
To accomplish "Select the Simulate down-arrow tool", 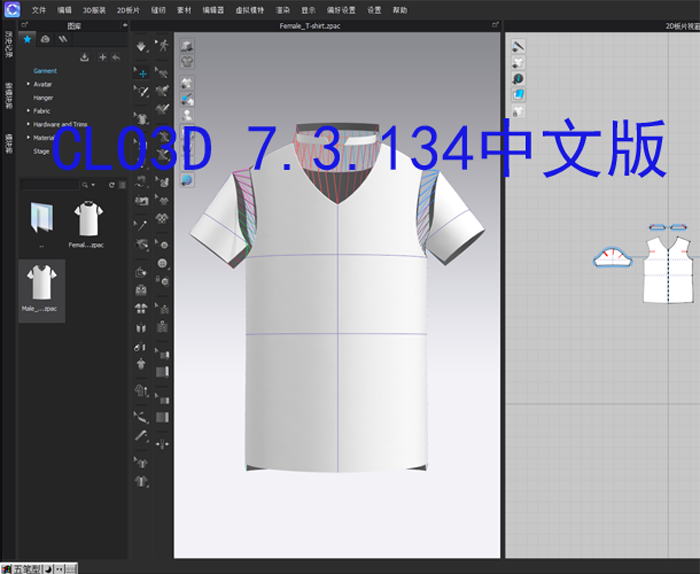I will [x=141, y=46].
